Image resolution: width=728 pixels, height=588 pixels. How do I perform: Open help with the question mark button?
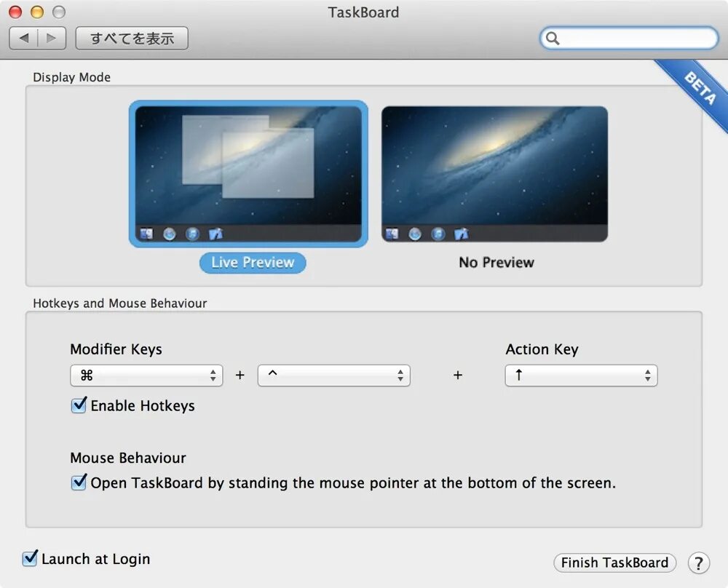(x=698, y=563)
